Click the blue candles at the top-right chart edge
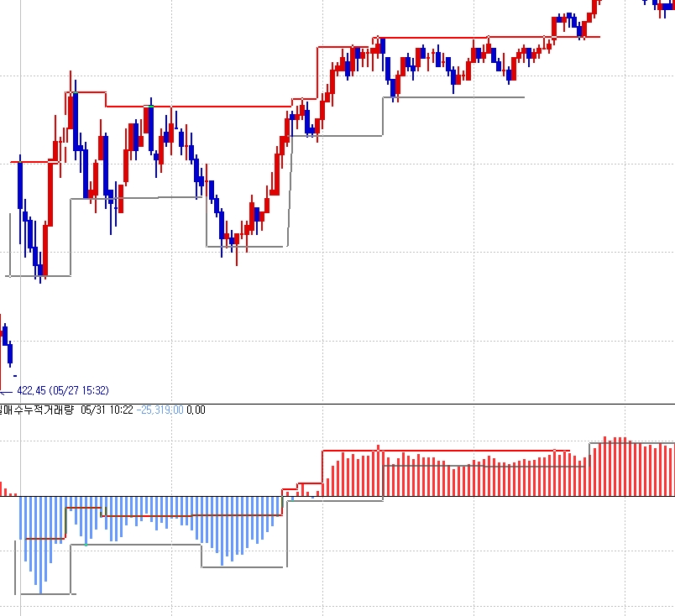This screenshot has height=616, width=675. click(663, 4)
